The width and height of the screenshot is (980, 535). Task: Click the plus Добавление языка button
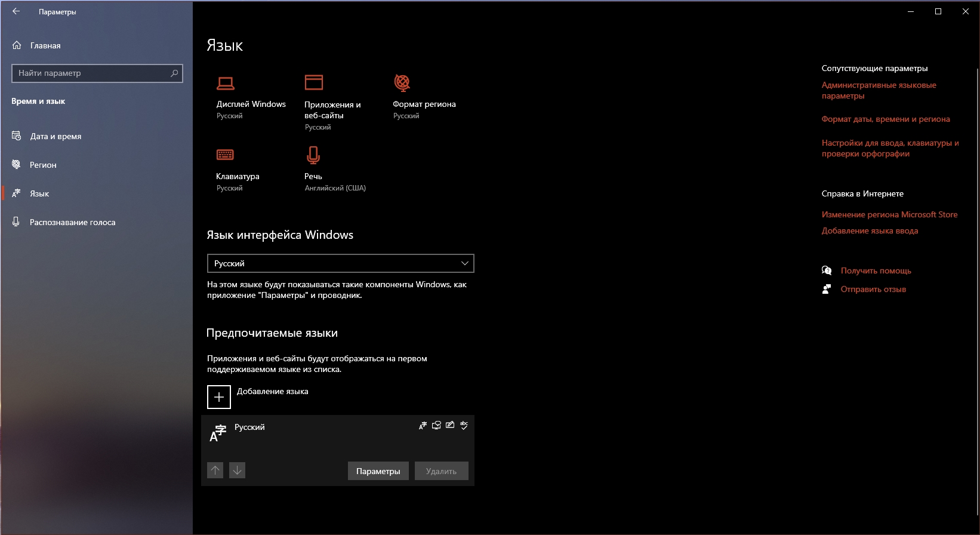219,396
